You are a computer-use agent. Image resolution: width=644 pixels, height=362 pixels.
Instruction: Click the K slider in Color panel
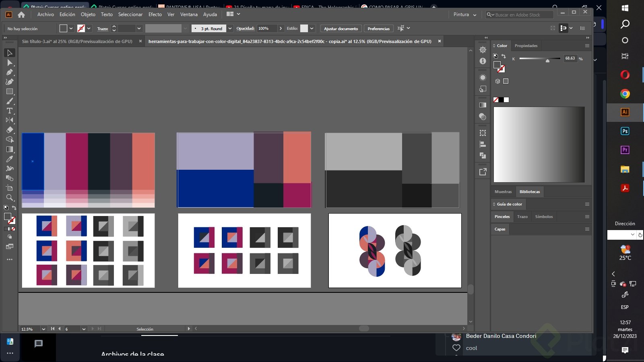[x=539, y=59]
